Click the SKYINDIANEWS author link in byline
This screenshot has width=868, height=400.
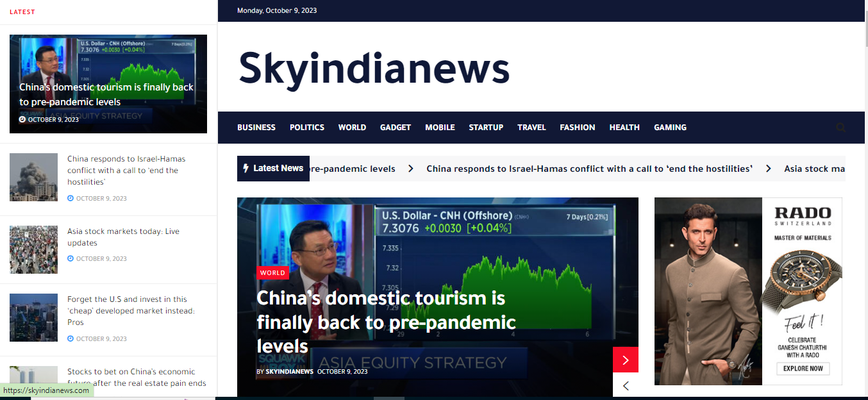[x=289, y=372]
